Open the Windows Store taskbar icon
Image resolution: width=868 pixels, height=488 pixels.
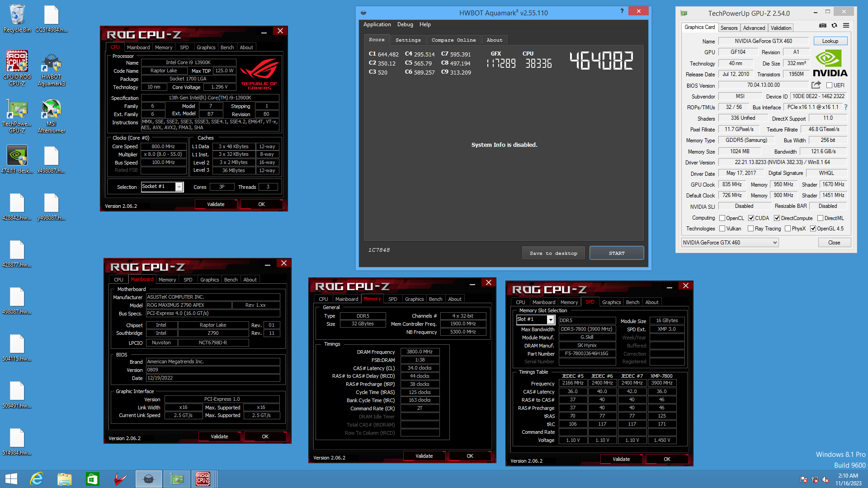(93, 479)
